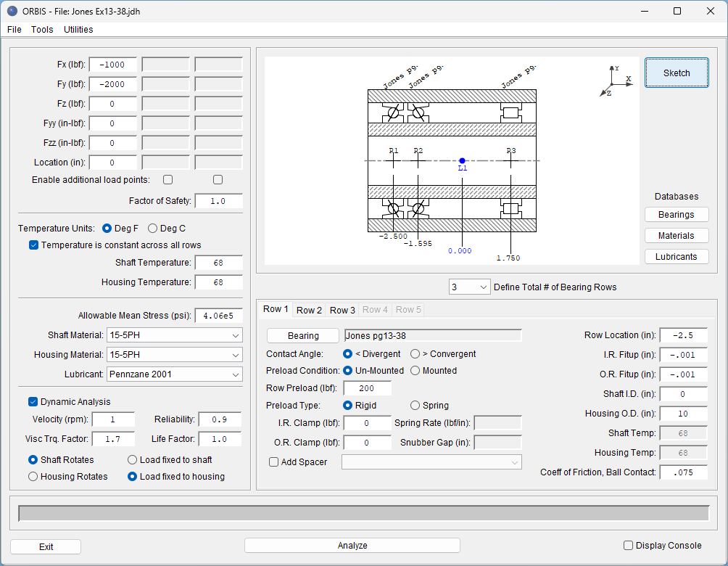
Task: Open total number of bearing rows dropdown
Action: (x=470, y=287)
